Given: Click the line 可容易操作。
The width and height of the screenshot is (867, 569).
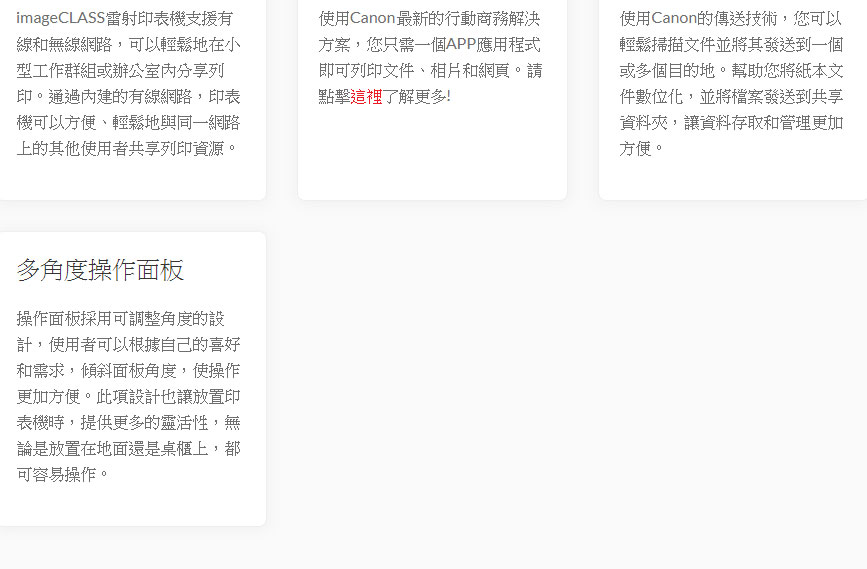Looking at the screenshot, I should [x=63, y=474].
